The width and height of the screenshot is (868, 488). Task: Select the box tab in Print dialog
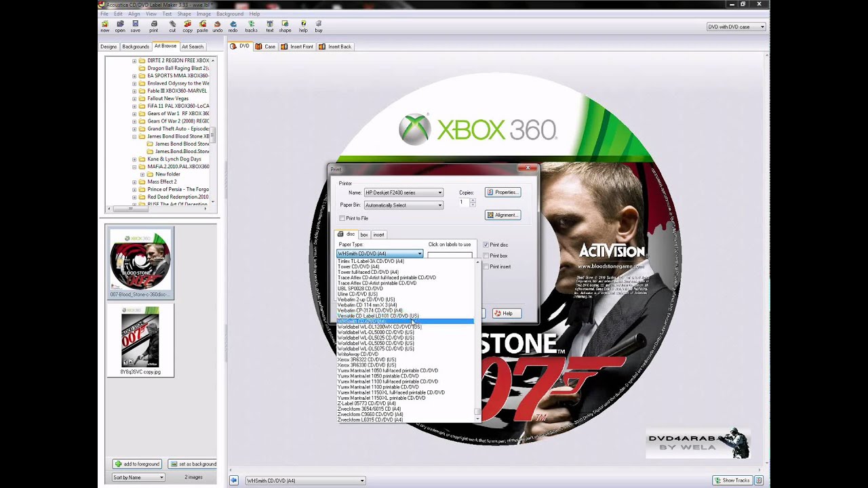click(x=364, y=235)
